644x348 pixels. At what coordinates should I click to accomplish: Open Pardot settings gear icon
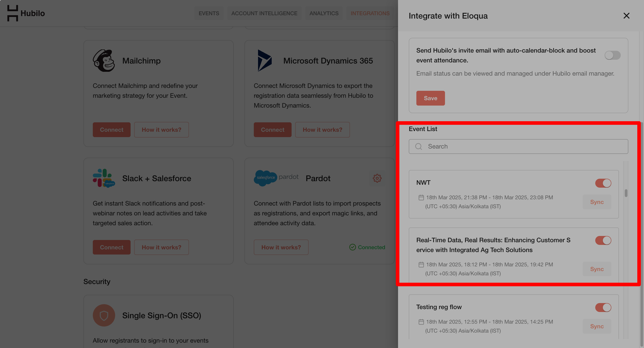click(x=377, y=178)
